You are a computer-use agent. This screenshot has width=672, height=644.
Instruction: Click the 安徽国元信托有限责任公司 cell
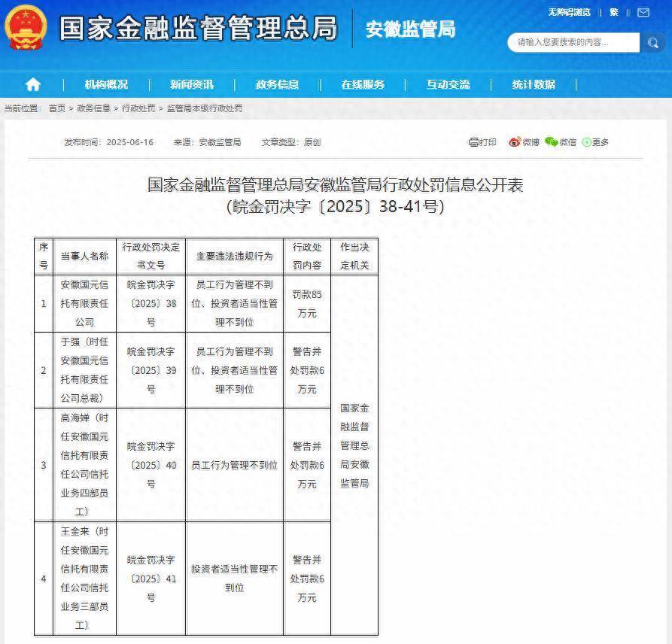(x=84, y=303)
